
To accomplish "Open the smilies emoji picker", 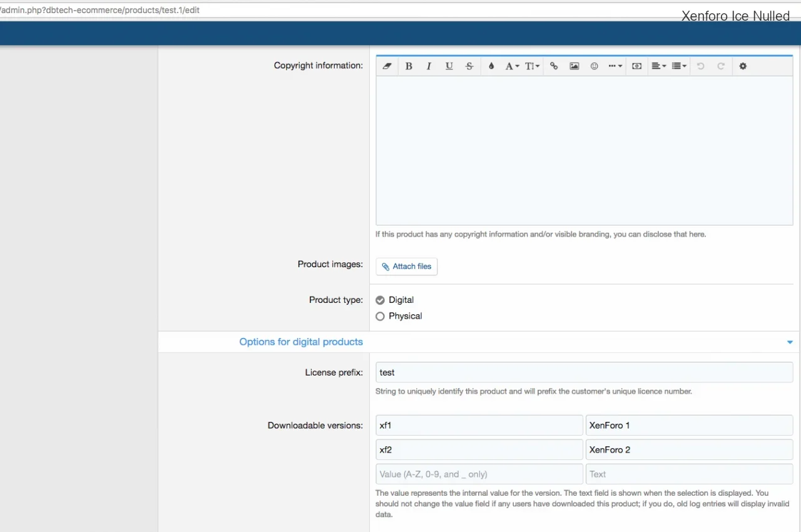I will pyautogui.click(x=594, y=66).
